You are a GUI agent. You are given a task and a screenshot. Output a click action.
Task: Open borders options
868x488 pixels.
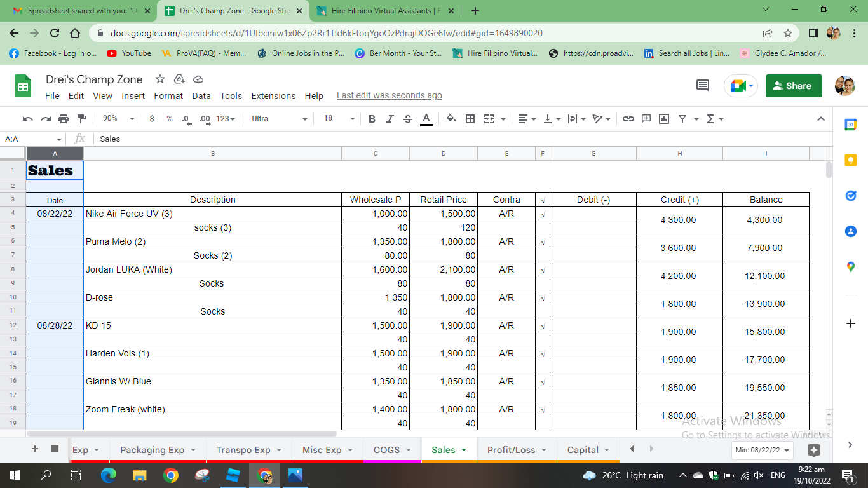pos(470,119)
